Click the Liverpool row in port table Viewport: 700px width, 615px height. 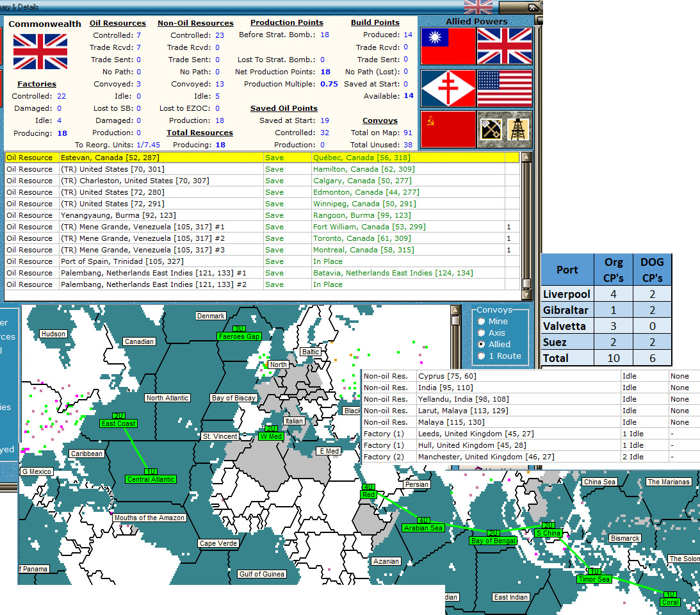click(x=606, y=294)
